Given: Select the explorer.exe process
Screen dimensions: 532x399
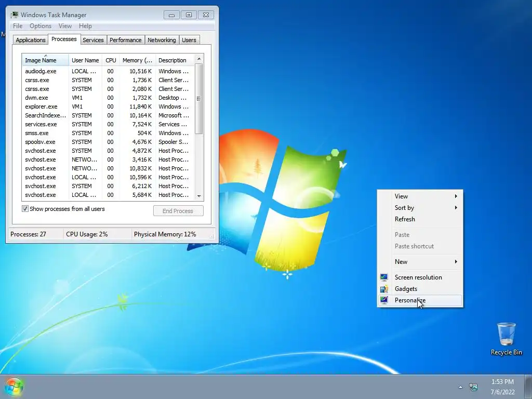Looking at the screenshot, I should [108, 107].
